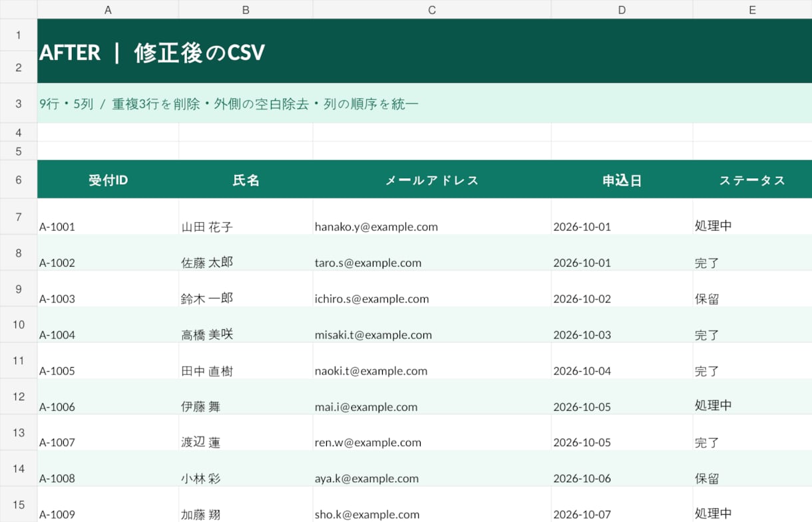Click the select-all corner box

coord(19,9)
